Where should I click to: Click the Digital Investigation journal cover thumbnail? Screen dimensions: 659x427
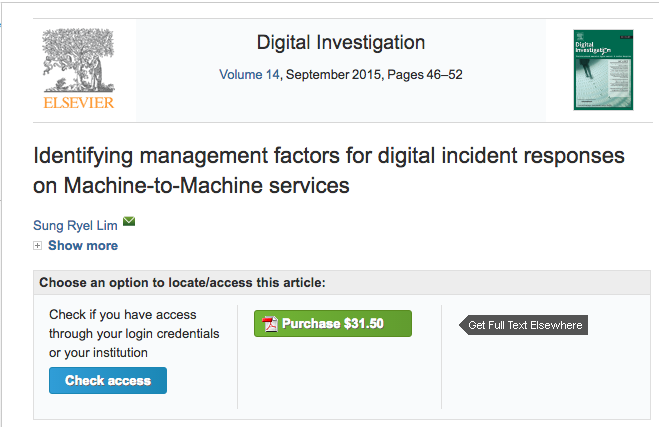tap(603, 70)
